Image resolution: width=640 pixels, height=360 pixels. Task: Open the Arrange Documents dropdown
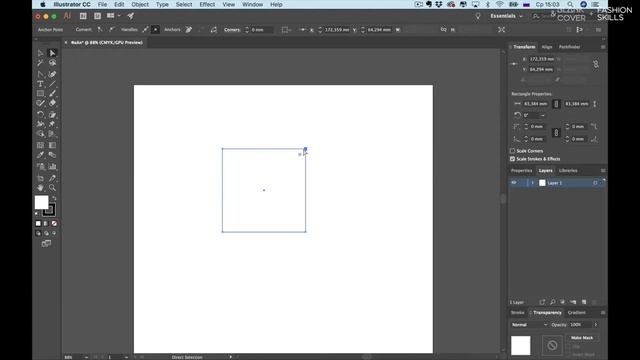coord(113,16)
